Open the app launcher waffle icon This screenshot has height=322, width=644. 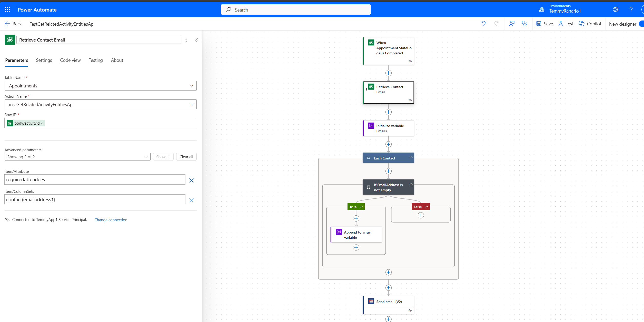point(7,9)
